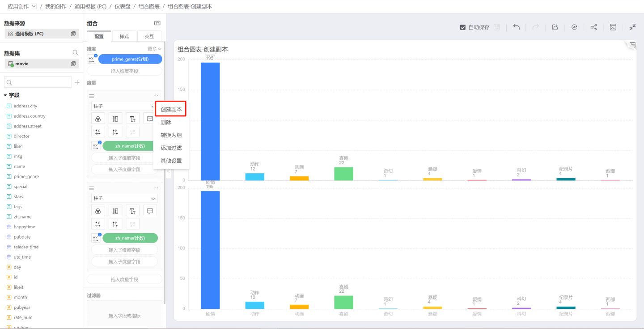
Task: Expand the 更多 dropdown beside 维度
Action: click(x=154, y=49)
